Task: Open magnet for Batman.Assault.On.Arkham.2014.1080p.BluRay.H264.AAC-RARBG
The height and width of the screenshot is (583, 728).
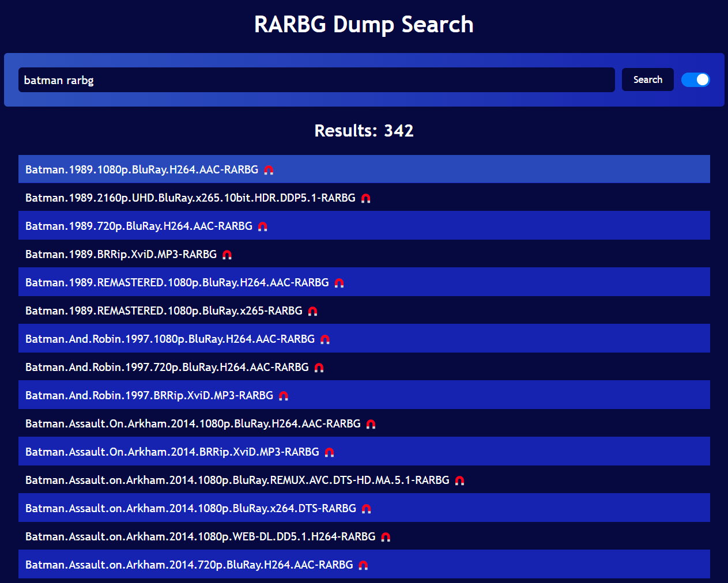Action: pos(371,424)
